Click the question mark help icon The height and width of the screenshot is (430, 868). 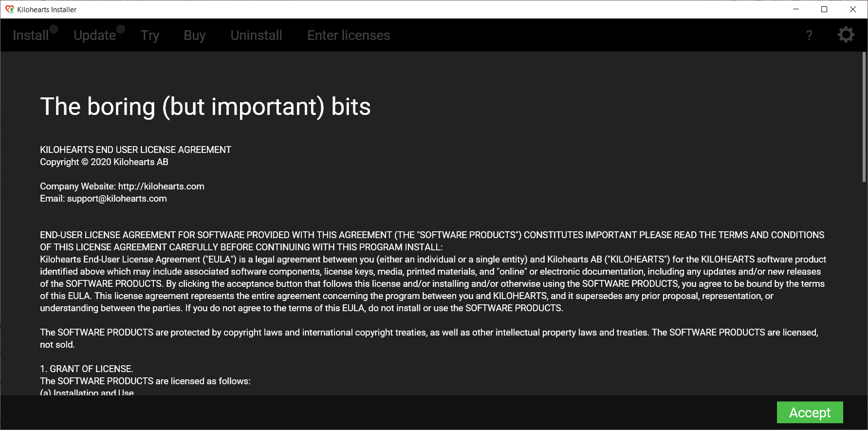click(809, 35)
